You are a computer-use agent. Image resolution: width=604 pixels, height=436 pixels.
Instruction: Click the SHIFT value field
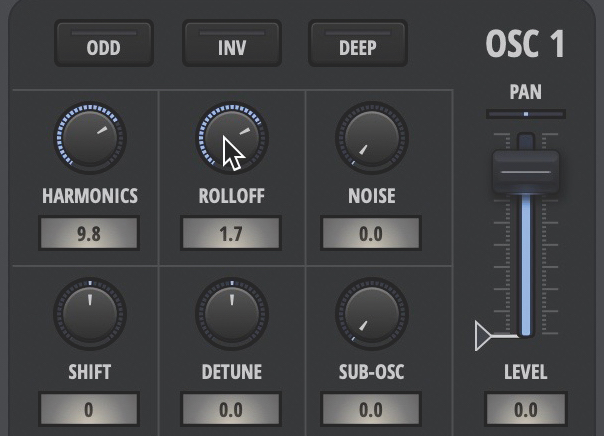(89, 409)
